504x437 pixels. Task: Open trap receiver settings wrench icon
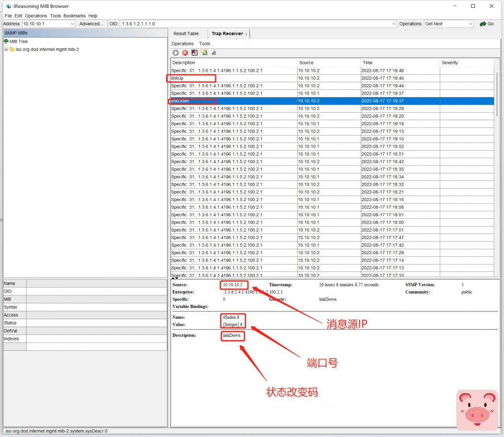click(214, 53)
